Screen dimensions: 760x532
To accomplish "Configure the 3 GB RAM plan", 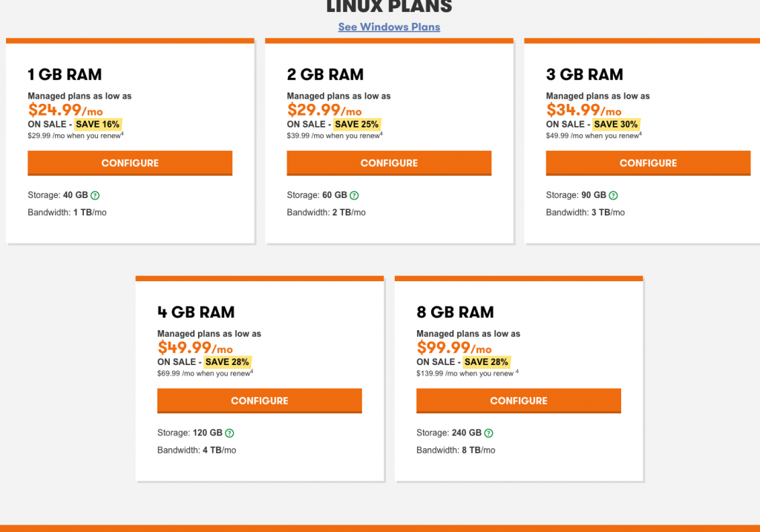I will (x=648, y=163).
